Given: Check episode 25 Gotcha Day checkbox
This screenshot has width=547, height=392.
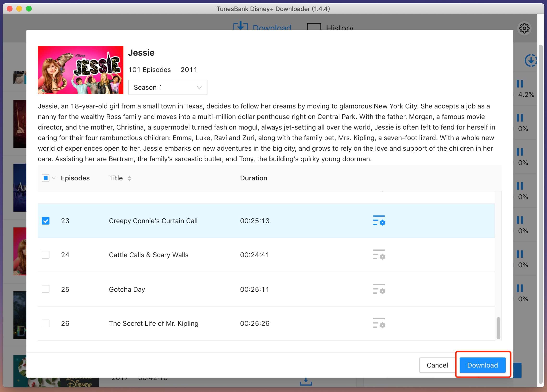Looking at the screenshot, I should coord(46,289).
